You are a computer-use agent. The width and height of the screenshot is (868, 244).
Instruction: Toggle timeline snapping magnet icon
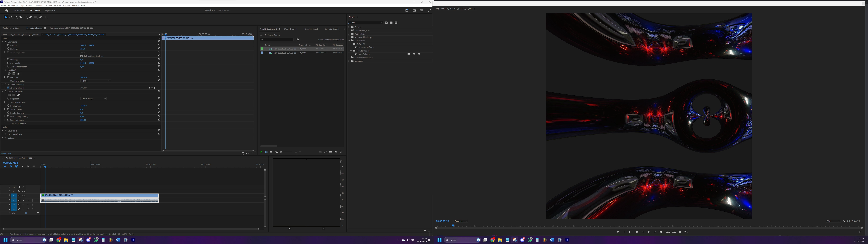[x=11, y=167]
